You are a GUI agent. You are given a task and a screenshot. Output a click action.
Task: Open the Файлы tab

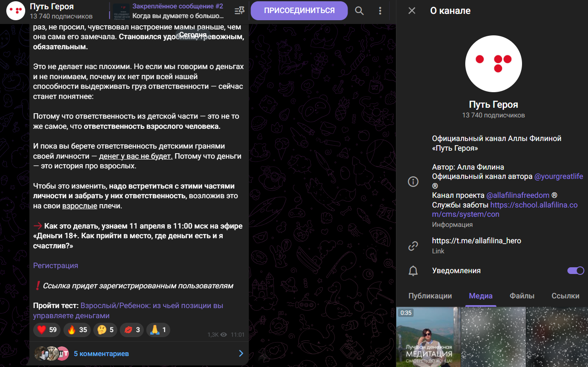[522, 296]
